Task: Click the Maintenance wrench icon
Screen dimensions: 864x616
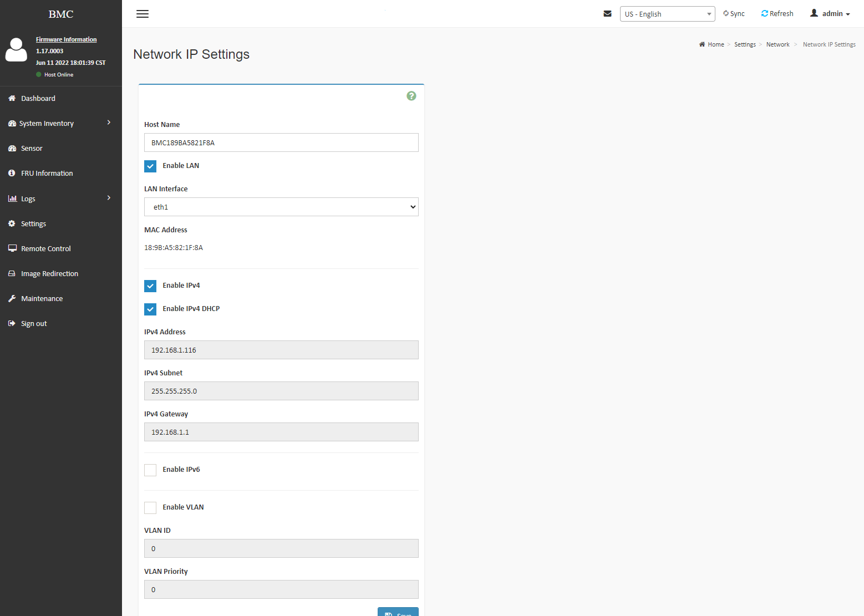Action: pyautogui.click(x=12, y=298)
